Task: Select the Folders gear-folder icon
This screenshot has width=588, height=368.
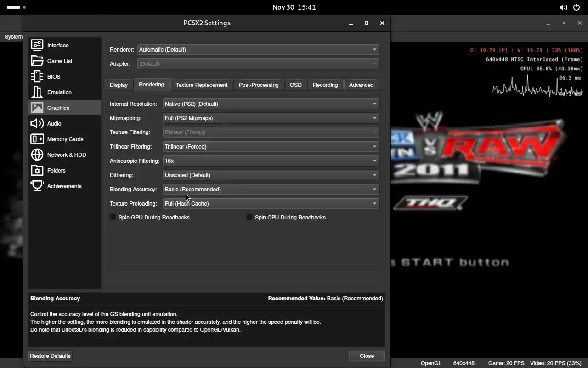Action: (37, 170)
